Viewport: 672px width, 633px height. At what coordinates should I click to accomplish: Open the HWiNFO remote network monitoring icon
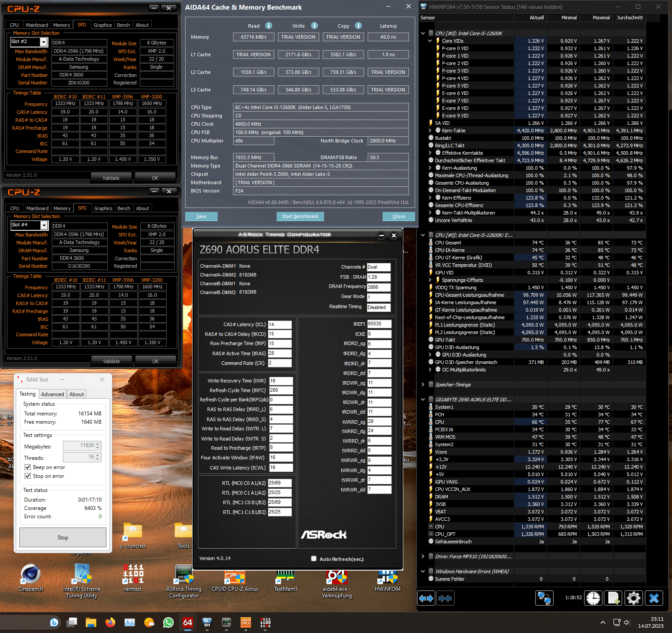544,598
